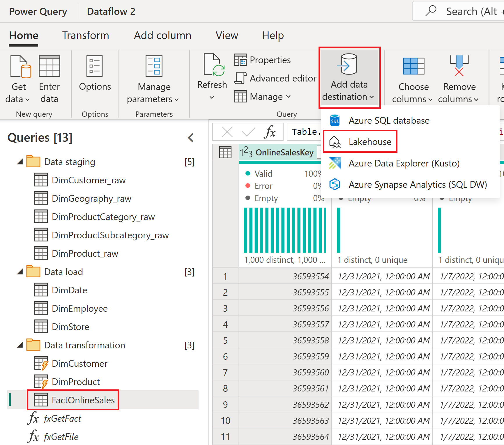Open the Get data menu
Viewport: 504px width, 445px height.
19,79
